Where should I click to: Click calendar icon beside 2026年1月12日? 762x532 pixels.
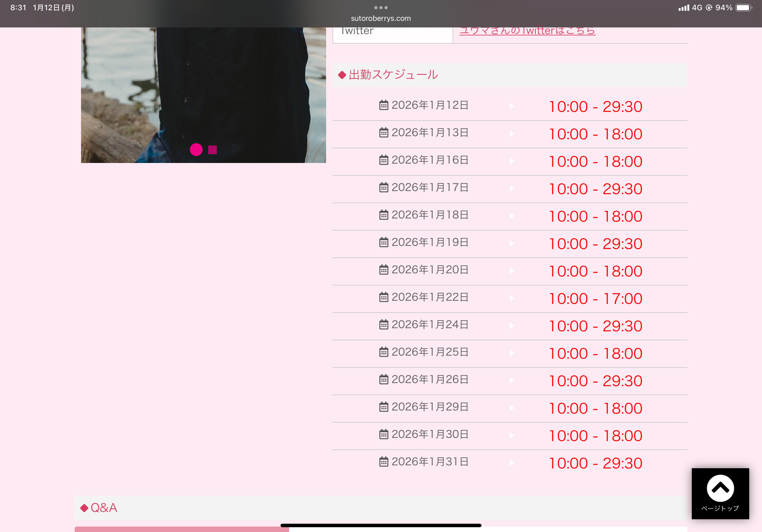click(x=384, y=105)
